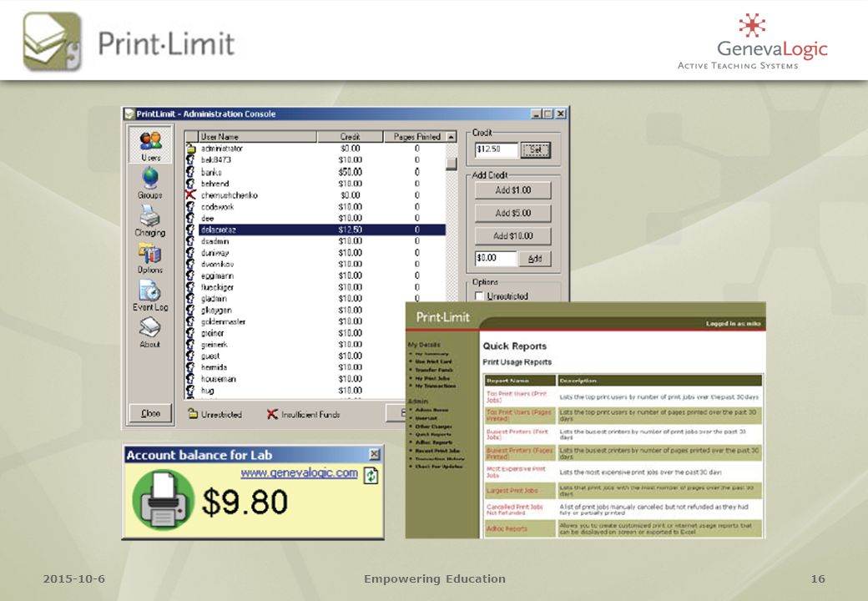Screen dimensions: 868x601
Task: Toggle the Unrestricted checkbox under Options
Action: pos(479,296)
